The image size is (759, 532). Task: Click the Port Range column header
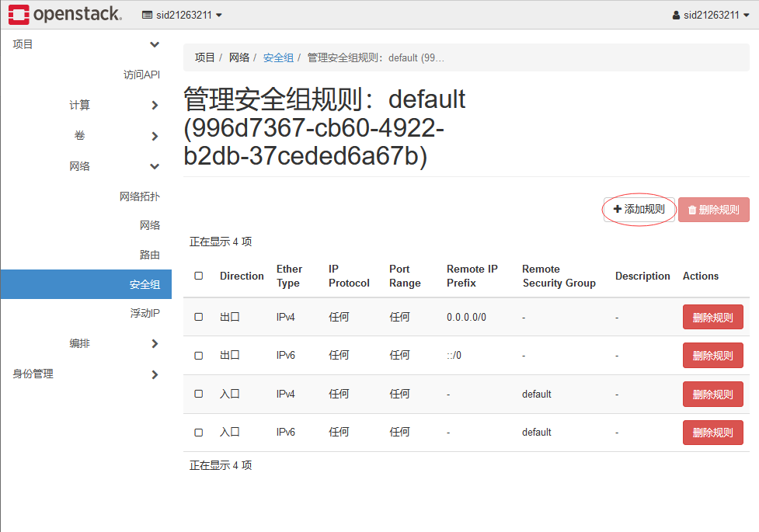coord(405,276)
